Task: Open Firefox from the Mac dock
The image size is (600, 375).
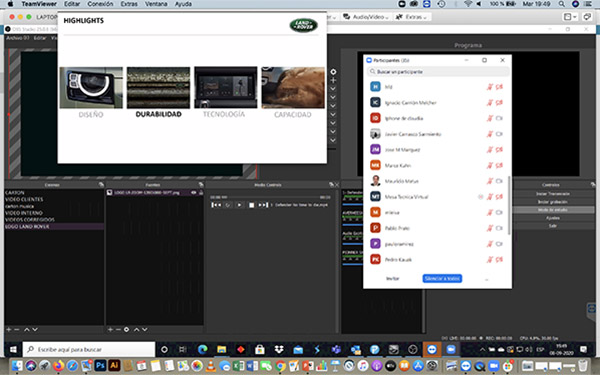Action: (x=59, y=366)
